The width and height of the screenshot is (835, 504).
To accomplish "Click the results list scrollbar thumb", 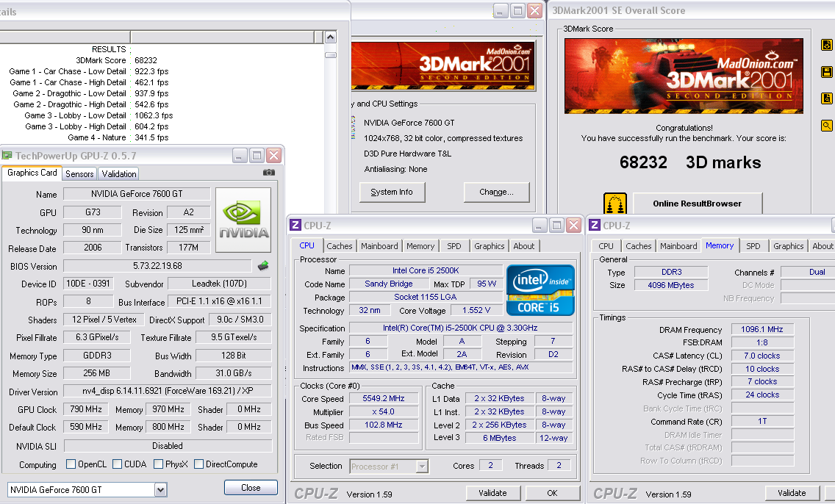I will 330,55.
